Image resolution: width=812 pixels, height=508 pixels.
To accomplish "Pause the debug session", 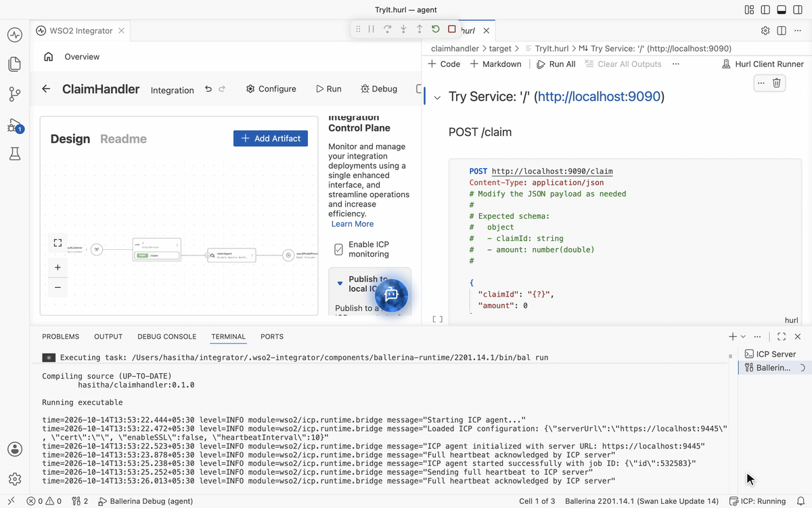I will (371, 29).
